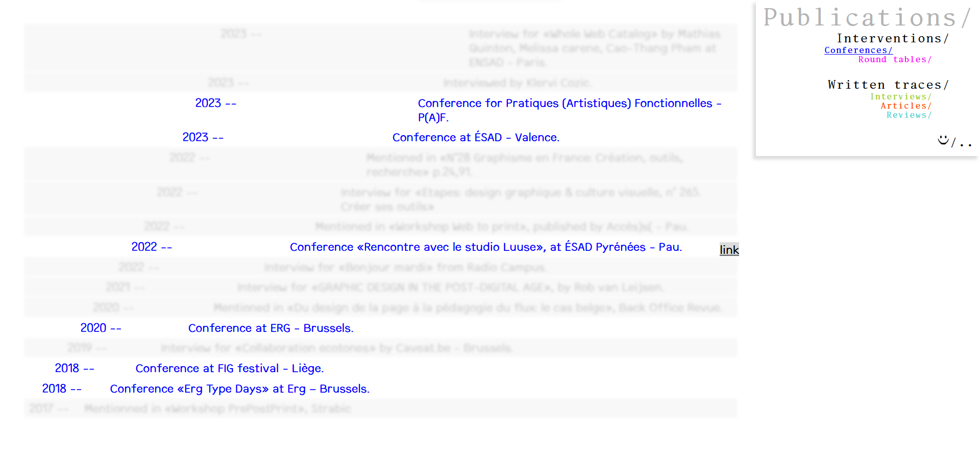Select Conference at FIG festival – Liège
The height and width of the screenshot is (464, 980).
point(229,369)
